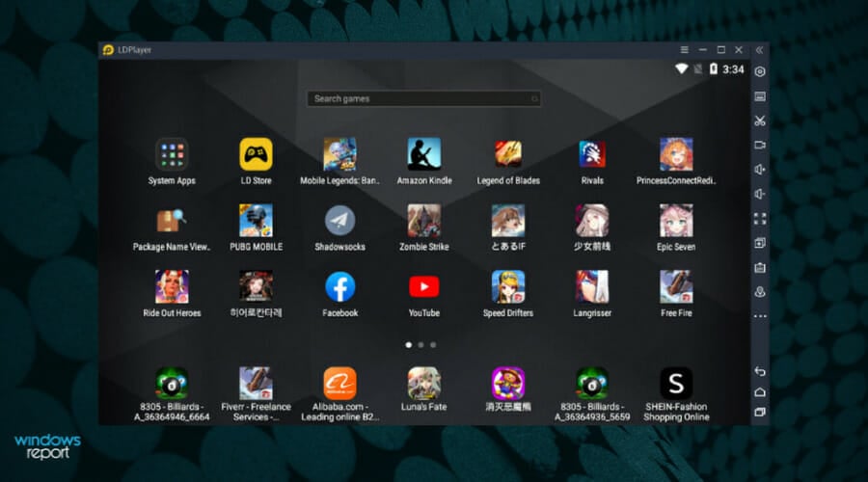Viewport: 868px width, 482px height.
Task: Click the Search games field
Action: [423, 98]
